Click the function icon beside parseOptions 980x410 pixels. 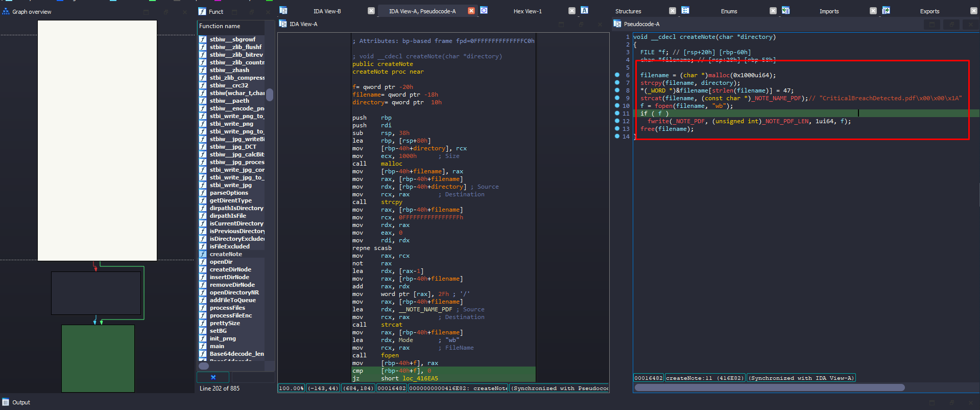[x=203, y=193]
